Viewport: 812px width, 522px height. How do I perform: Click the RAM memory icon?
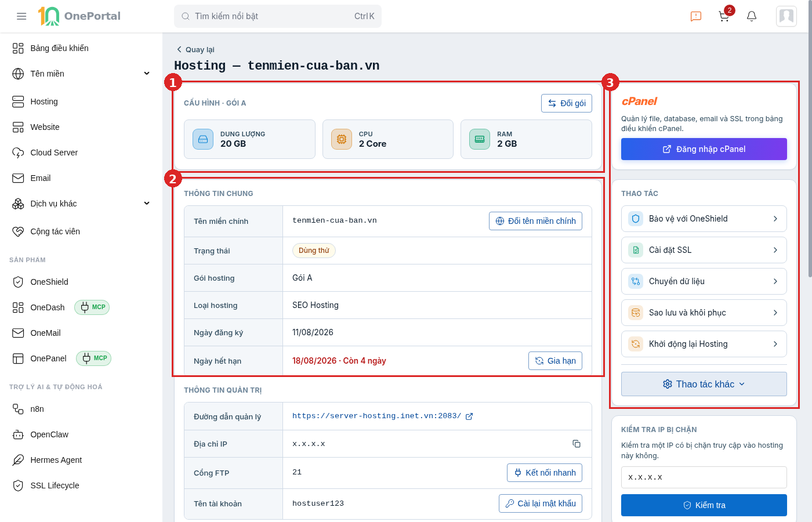(x=480, y=139)
